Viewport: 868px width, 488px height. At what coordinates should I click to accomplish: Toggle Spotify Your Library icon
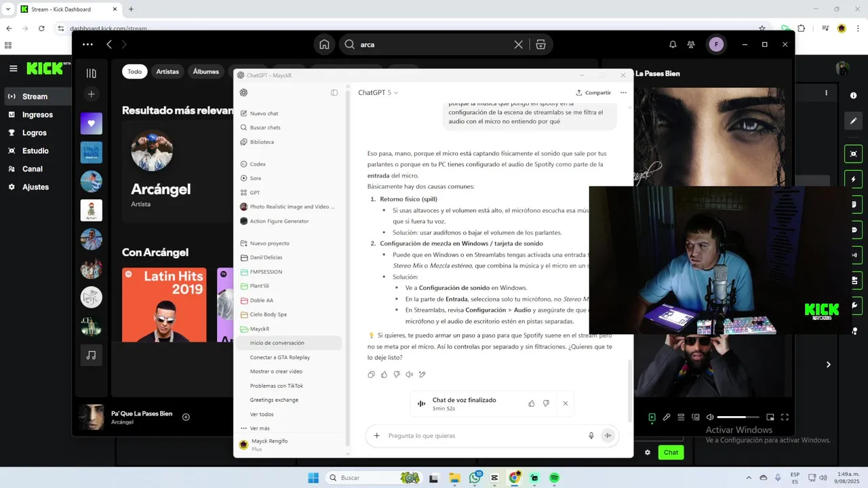92,73
